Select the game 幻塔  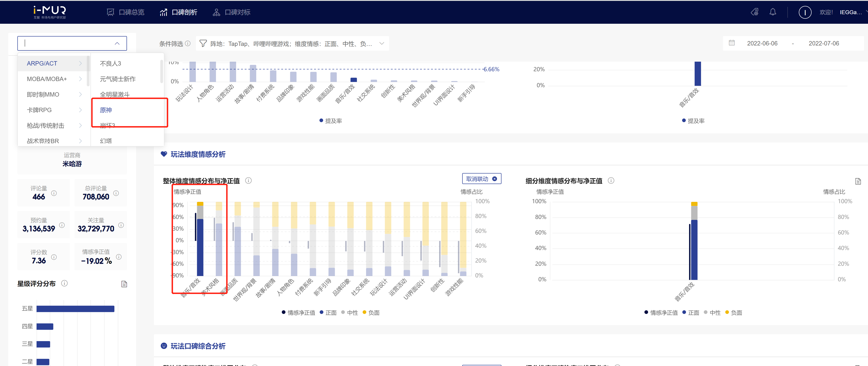click(106, 141)
